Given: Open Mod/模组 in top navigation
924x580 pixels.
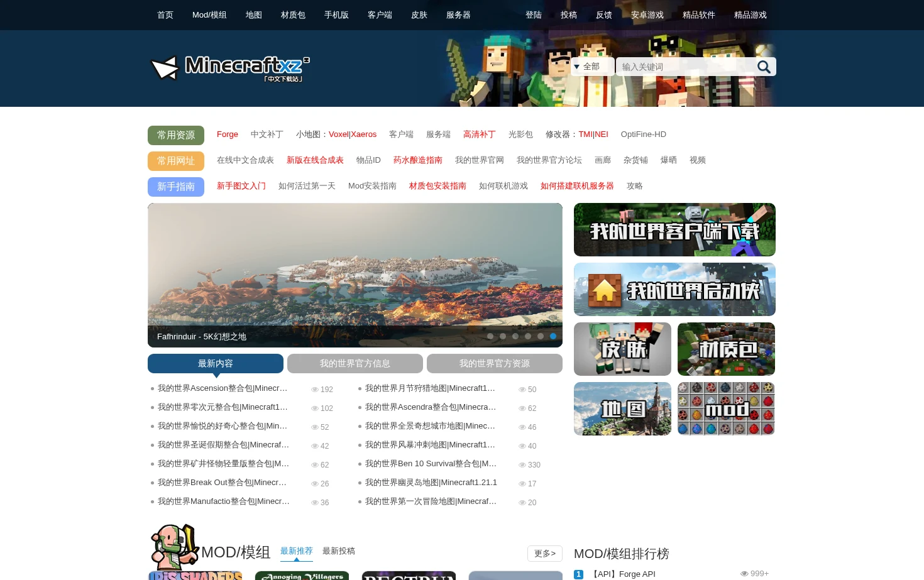Looking at the screenshot, I should click(209, 15).
